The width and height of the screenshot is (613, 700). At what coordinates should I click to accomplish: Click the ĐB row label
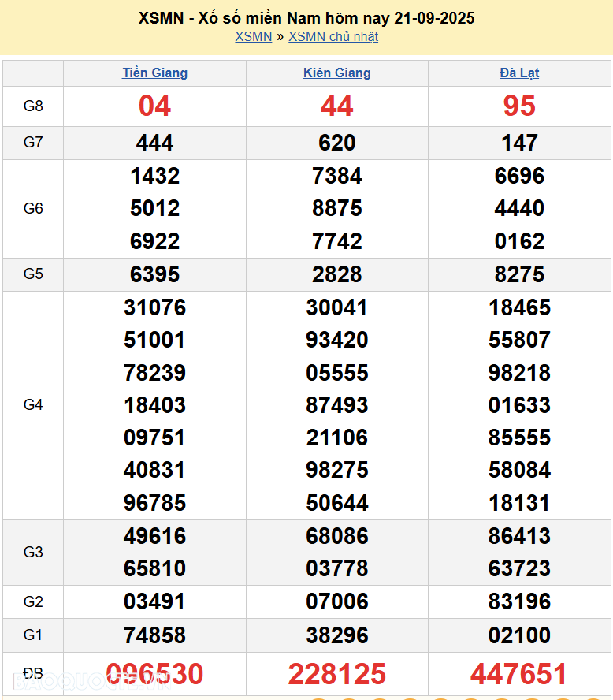[33, 674]
